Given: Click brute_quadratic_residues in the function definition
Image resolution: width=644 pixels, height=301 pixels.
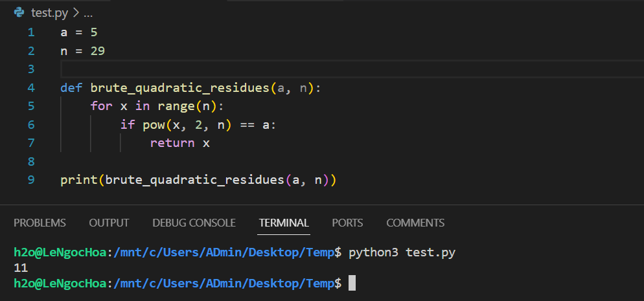Looking at the screenshot, I should (179, 87).
